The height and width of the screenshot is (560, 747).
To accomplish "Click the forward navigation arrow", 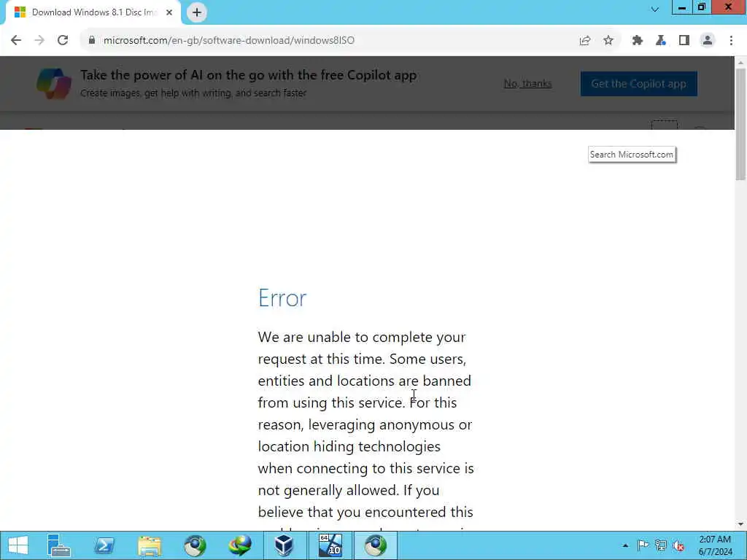I will (x=39, y=41).
